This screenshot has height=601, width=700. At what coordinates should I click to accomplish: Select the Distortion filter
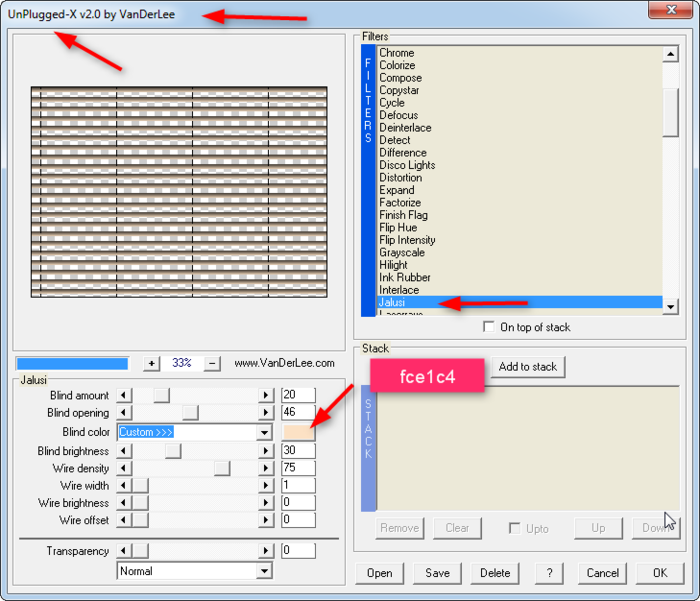[400, 178]
